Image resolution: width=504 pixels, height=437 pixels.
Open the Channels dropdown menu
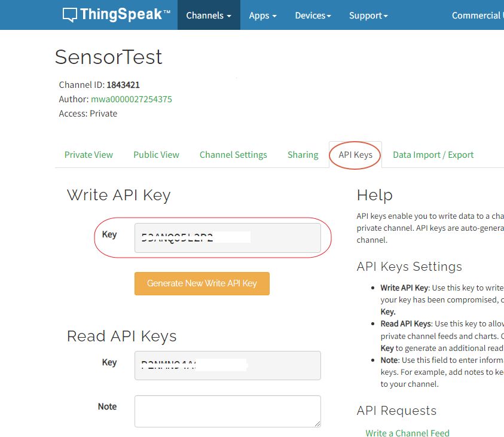(209, 15)
